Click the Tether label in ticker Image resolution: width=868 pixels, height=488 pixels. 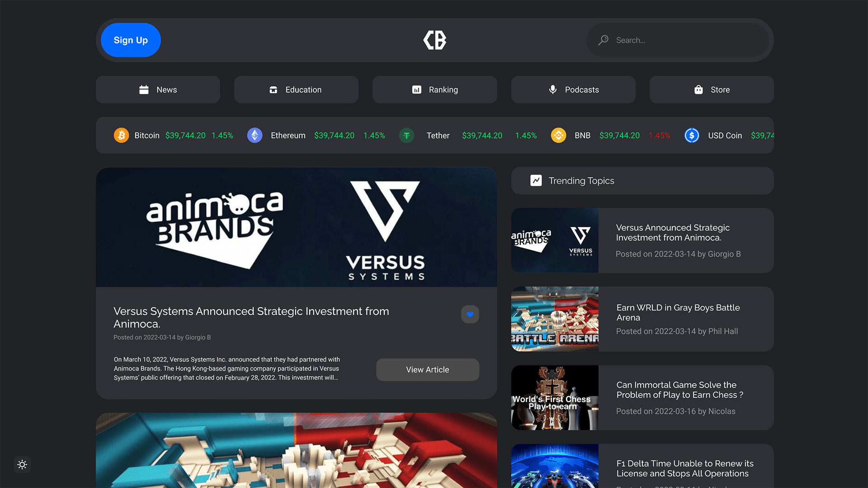[x=438, y=136]
